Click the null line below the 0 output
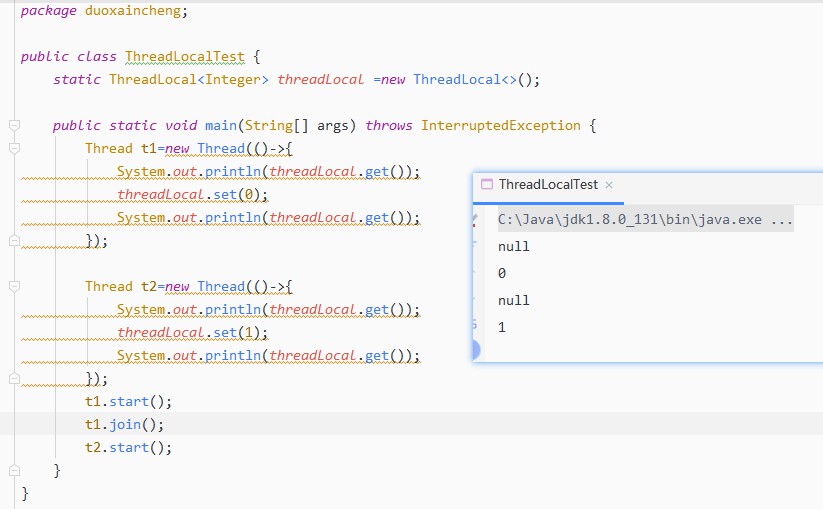Screen dimensions: 823x509 point(514,301)
